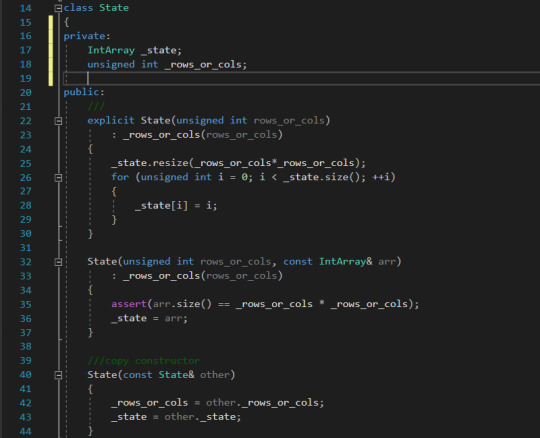The image size is (540, 438).
Task: Collapse the explicit State constructor at line 22
Action: click(58, 121)
